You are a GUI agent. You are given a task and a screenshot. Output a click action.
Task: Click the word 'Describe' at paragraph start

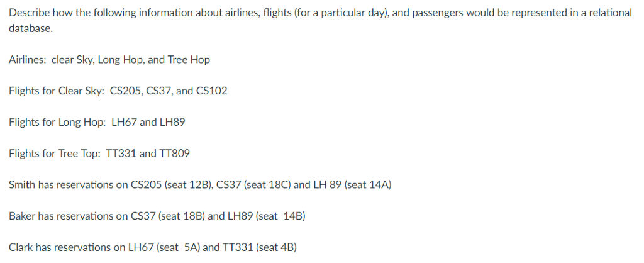pyautogui.click(x=28, y=13)
